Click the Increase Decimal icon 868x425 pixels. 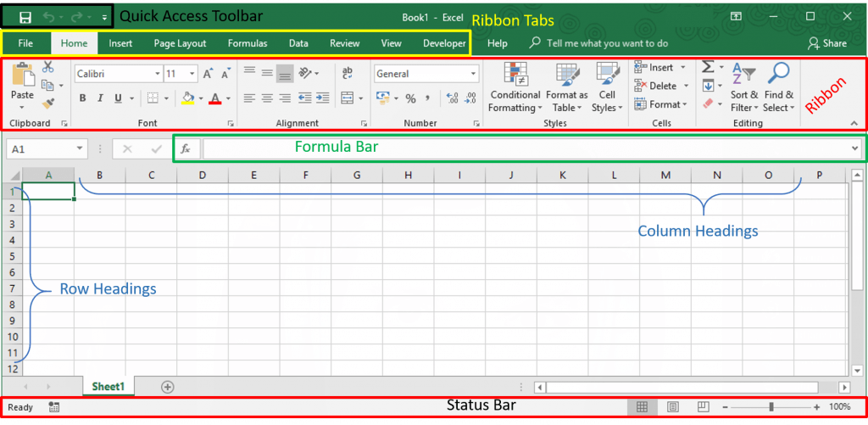(x=452, y=98)
